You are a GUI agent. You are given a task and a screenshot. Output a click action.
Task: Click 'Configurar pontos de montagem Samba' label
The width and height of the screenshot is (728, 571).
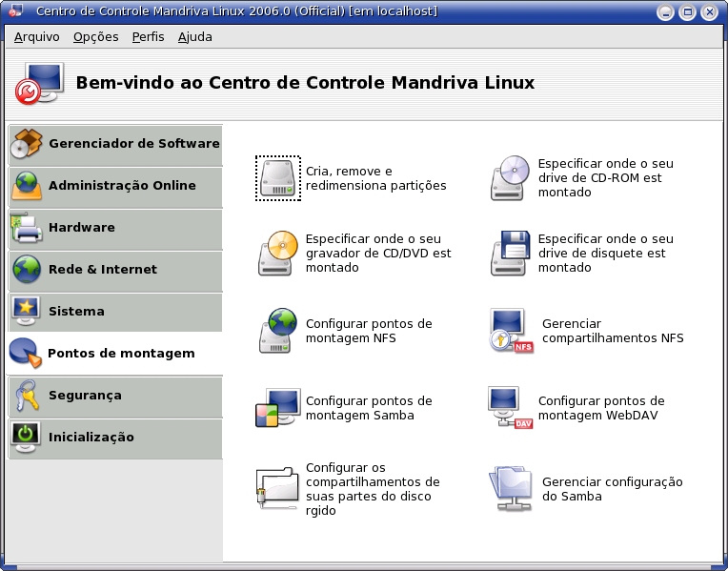pyautogui.click(x=369, y=408)
